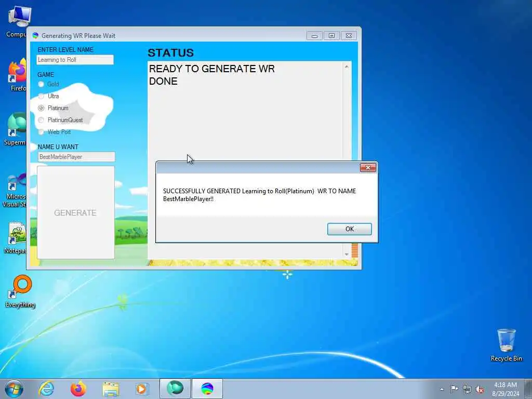Image resolution: width=532 pixels, height=399 pixels.
Task: Open Microsoft Visual Studio desktop shortcut
Action: [15, 190]
